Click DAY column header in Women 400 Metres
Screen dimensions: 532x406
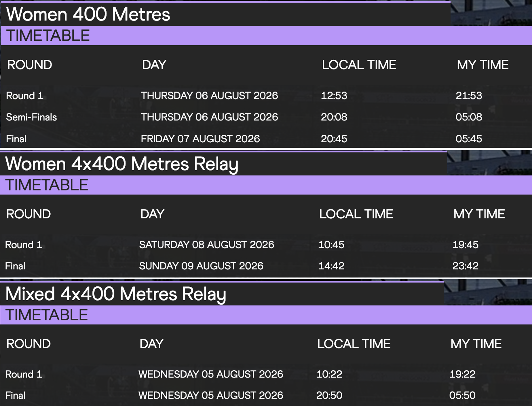154,65
